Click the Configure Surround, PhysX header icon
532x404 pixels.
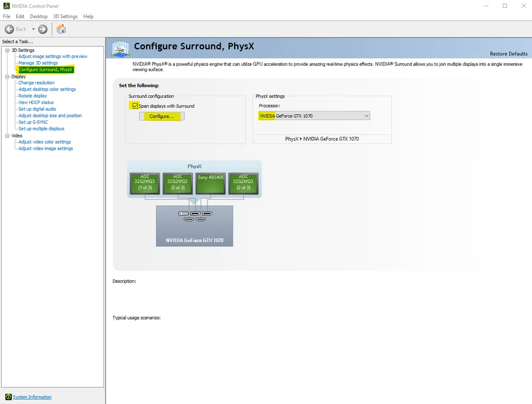point(121,48)
